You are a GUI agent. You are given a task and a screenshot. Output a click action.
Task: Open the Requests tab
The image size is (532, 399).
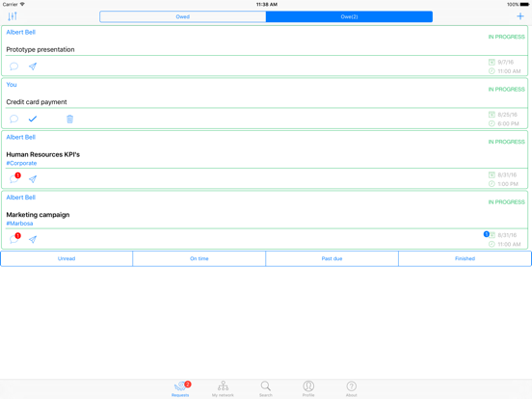180,388
